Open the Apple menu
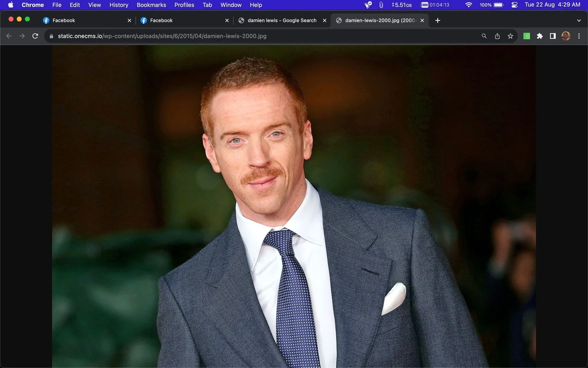 (11, 5)
